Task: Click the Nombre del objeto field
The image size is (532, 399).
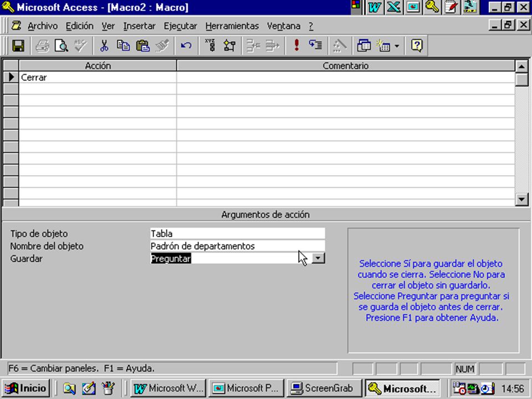Action: coord(238,246)
